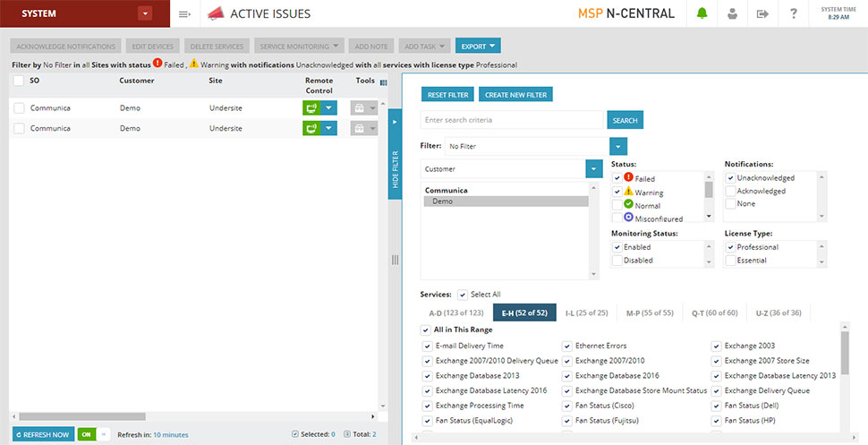Screen dimensions: 868x445
Task: Collapse the Hide Filter side panel
Action: click(x=395, y=154)
